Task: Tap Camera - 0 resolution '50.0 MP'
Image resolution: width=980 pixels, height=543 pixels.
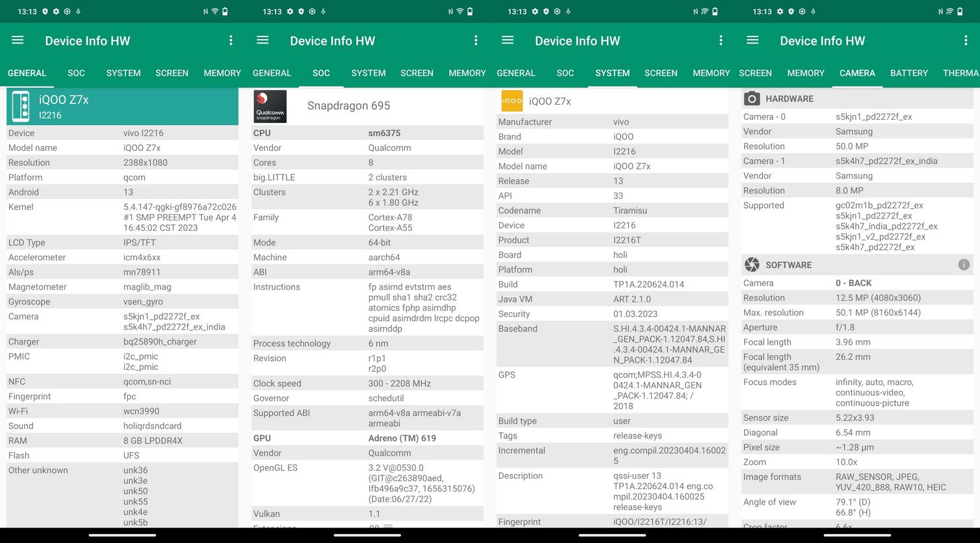Action: pyautogui.click(x=852, y=146)
